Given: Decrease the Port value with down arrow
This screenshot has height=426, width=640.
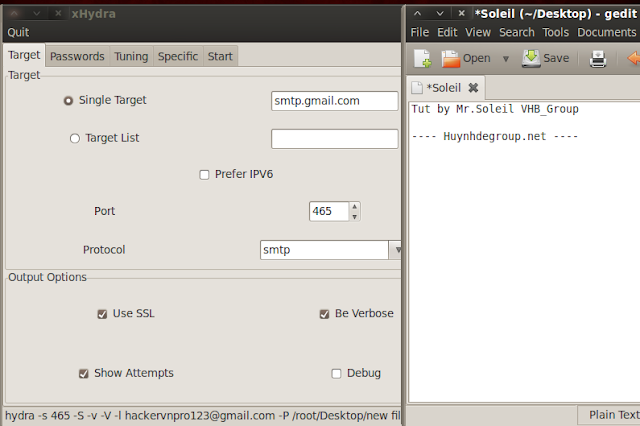Looking at the screenshot, I should [x=354, y=216].
